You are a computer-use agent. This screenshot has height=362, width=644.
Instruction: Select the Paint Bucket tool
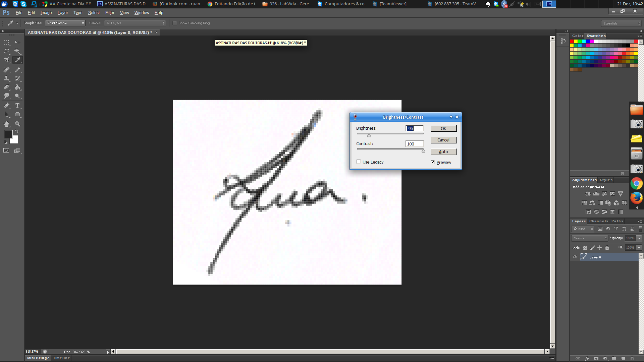(x=17, y=87)
